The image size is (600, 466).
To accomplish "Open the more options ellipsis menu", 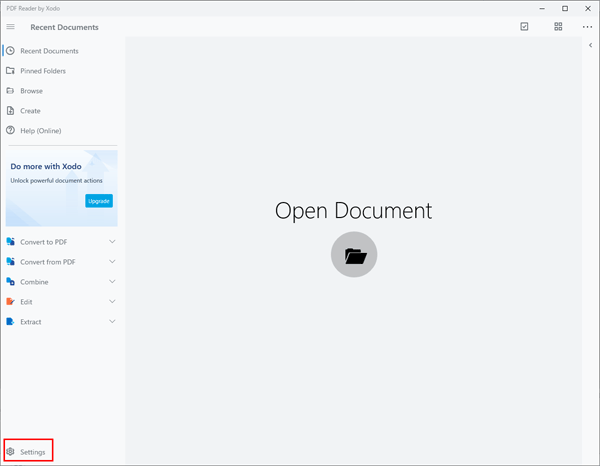I will click(587, 27).
